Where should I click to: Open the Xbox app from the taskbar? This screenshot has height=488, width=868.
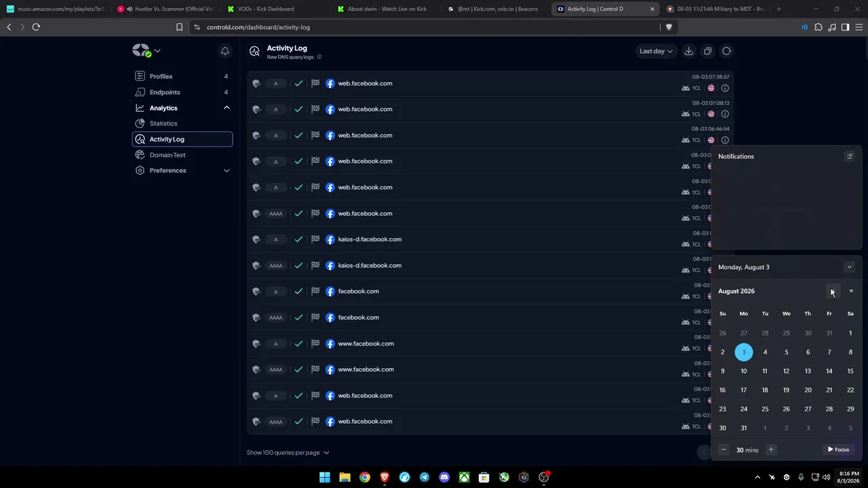pos(464,477)
